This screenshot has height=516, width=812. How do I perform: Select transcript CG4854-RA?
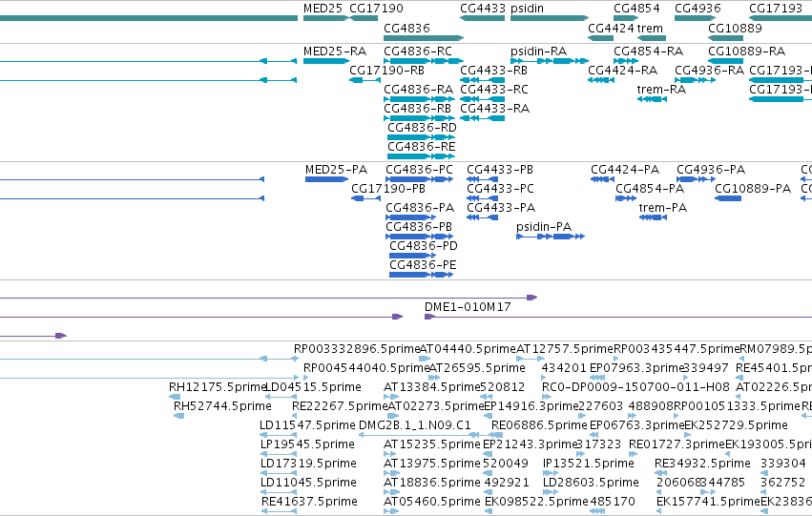tap(648, 52)
